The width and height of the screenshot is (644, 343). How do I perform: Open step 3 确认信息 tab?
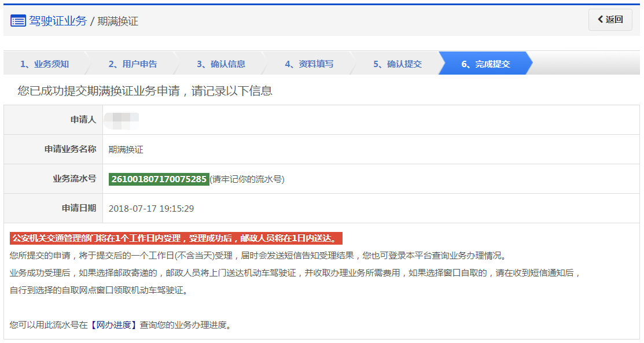220,64
